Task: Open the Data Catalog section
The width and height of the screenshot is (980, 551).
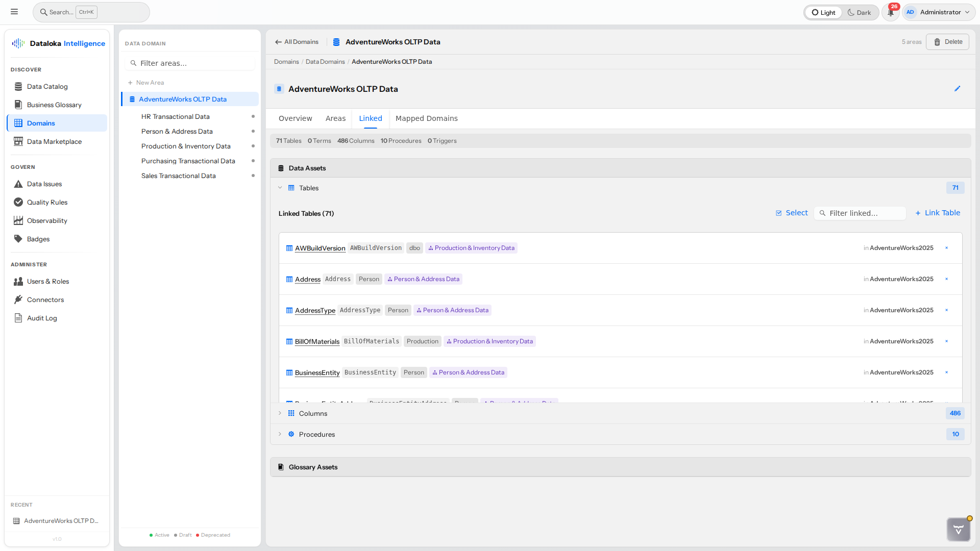Action: tap(47, 86)
